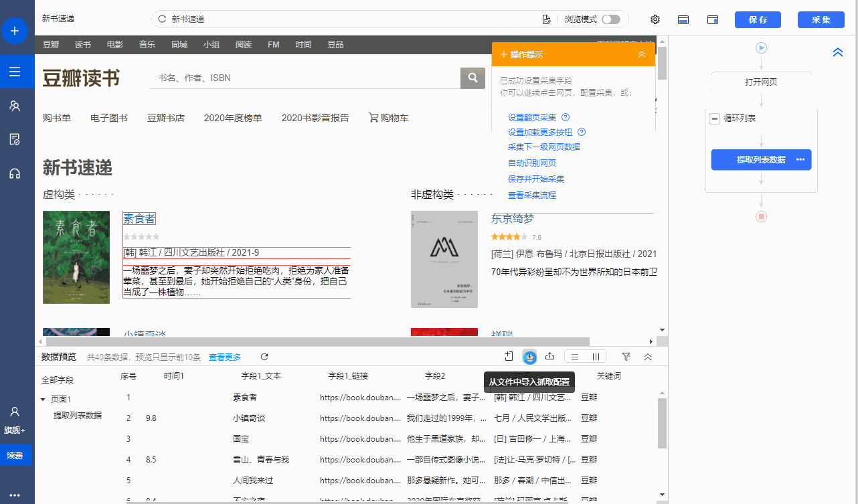
Task: Click the Douban book search input field
Action: 305,78
